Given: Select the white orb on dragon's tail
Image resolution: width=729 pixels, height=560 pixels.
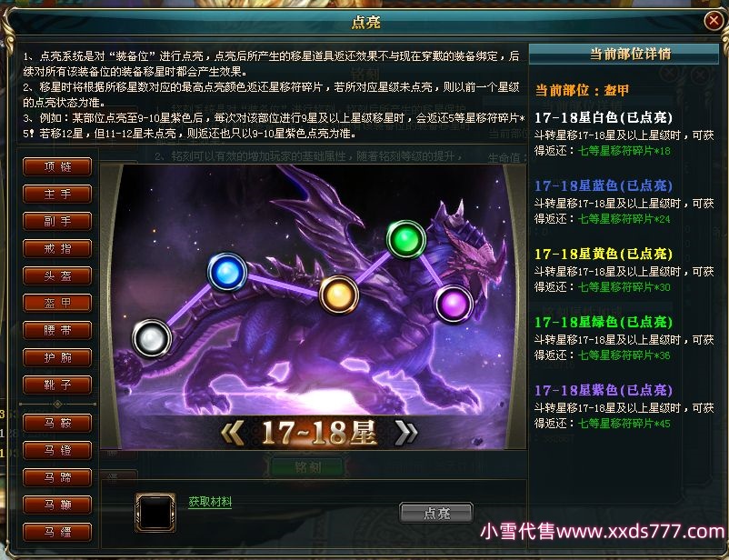Looking at the screenshot, I should (152, 338).
